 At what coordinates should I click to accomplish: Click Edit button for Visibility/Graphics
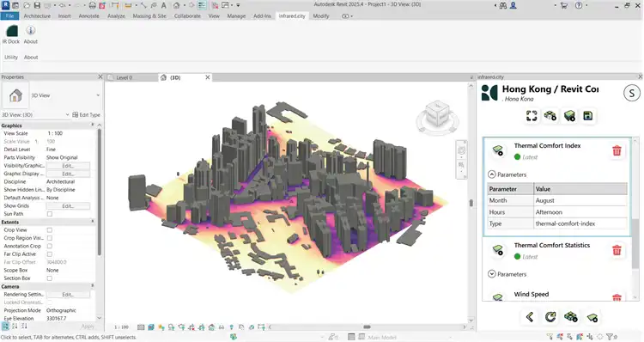click(x=68, y=166)
